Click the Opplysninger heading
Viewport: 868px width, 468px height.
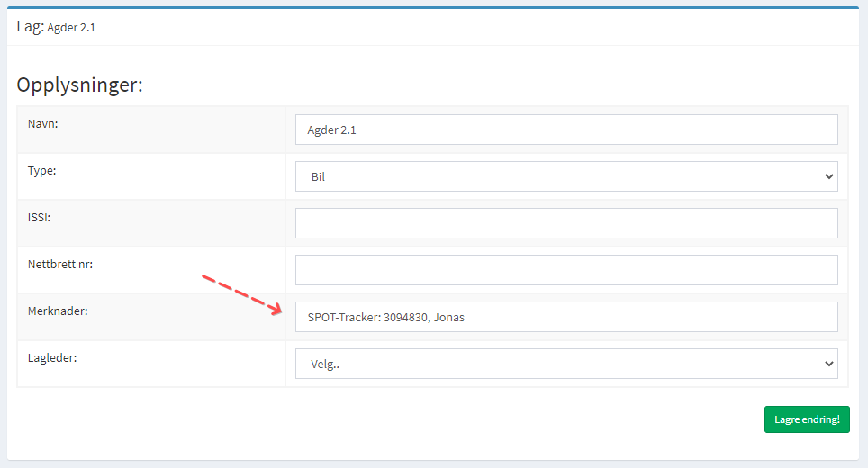tap(80, 85)
